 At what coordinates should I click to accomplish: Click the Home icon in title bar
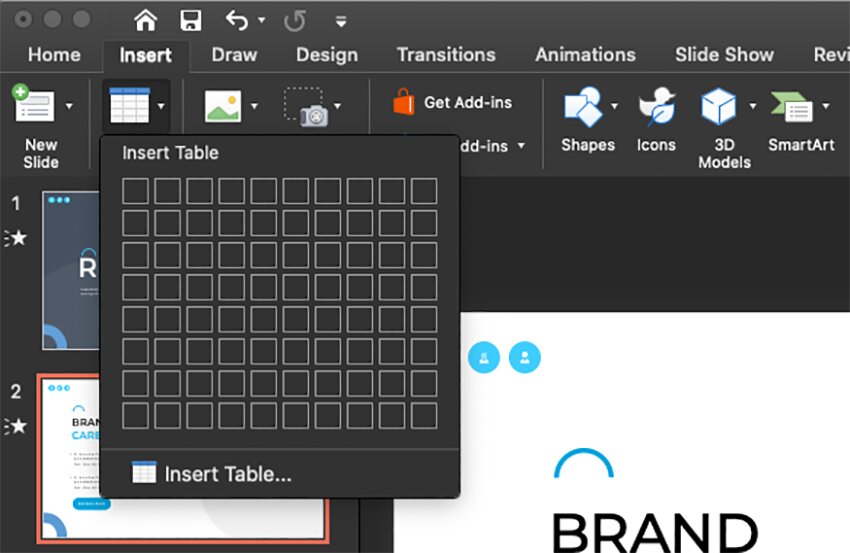(146, 20)
